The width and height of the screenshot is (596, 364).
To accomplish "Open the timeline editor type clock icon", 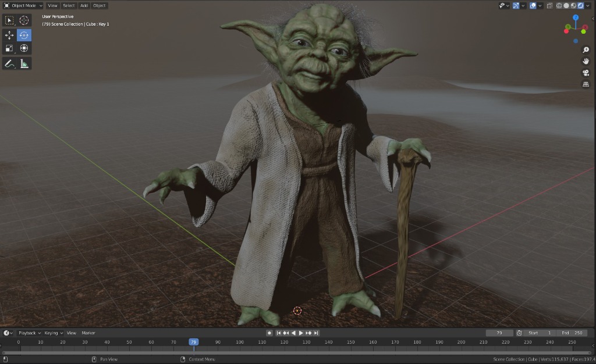I will click(x=8, y=333).
